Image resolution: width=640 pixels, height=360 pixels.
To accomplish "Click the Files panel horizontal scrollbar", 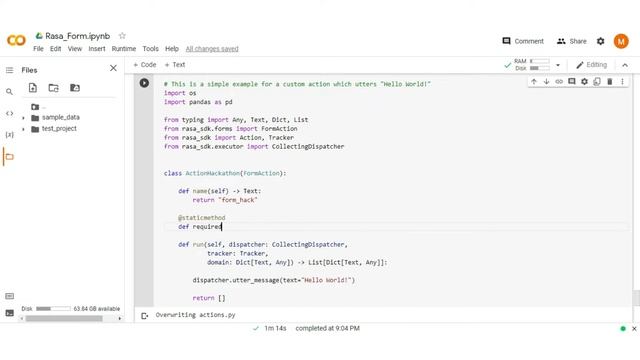I will 64,318.
